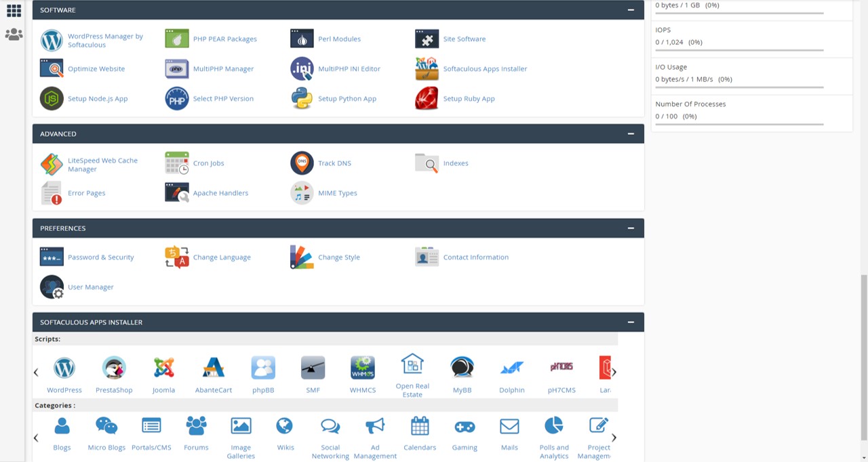Select the Track DNS icon
Viewport: 868px width, 462px height.
click(302, 163)
